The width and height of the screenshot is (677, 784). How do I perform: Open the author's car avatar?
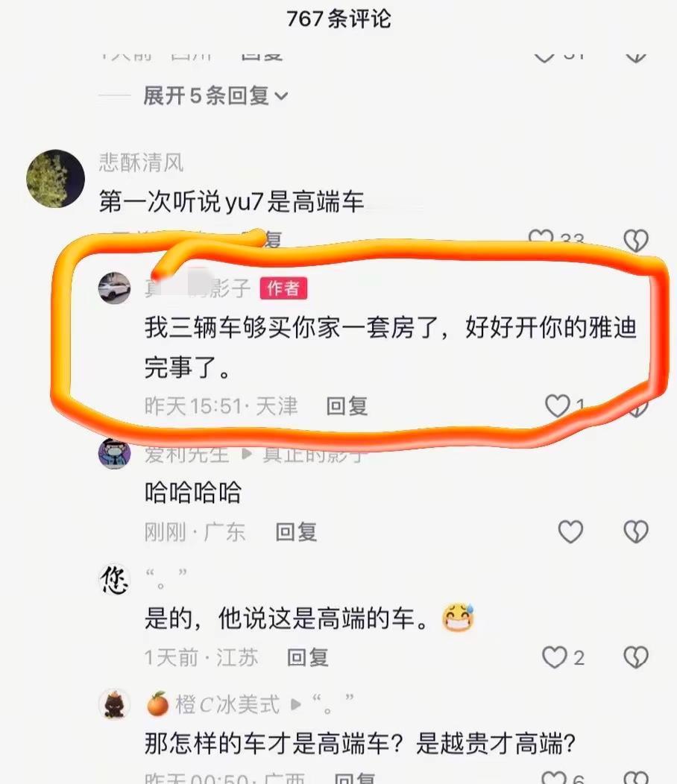coord(115,288)
